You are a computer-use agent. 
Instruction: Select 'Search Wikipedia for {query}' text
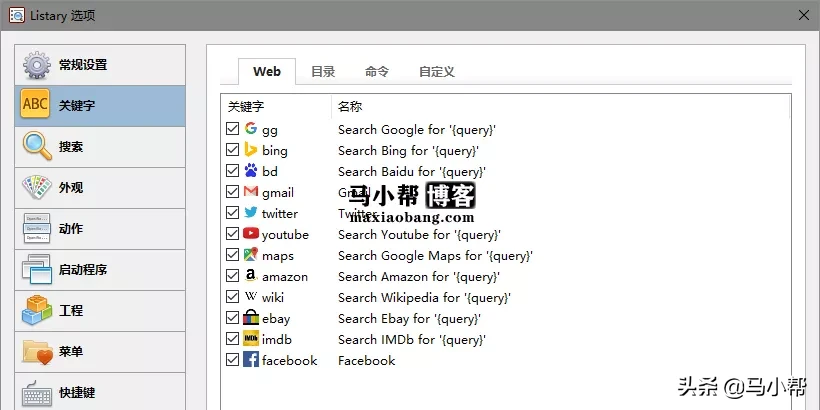tap(424, 298)
